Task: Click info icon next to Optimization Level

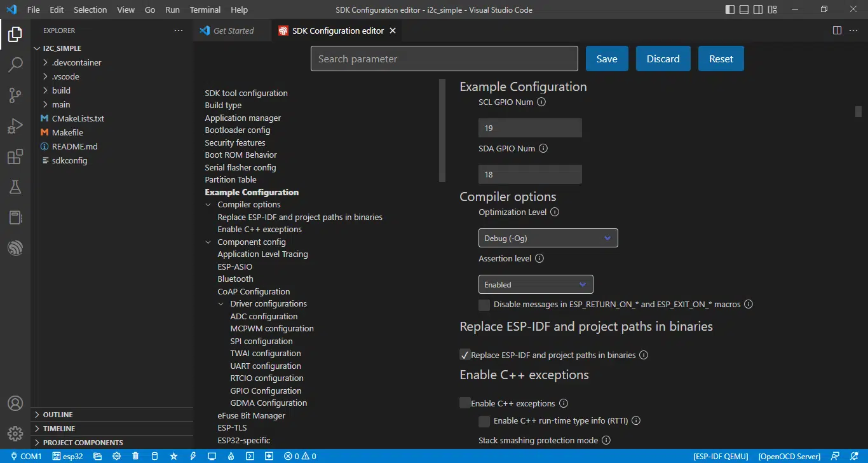Action: (554, 212)
